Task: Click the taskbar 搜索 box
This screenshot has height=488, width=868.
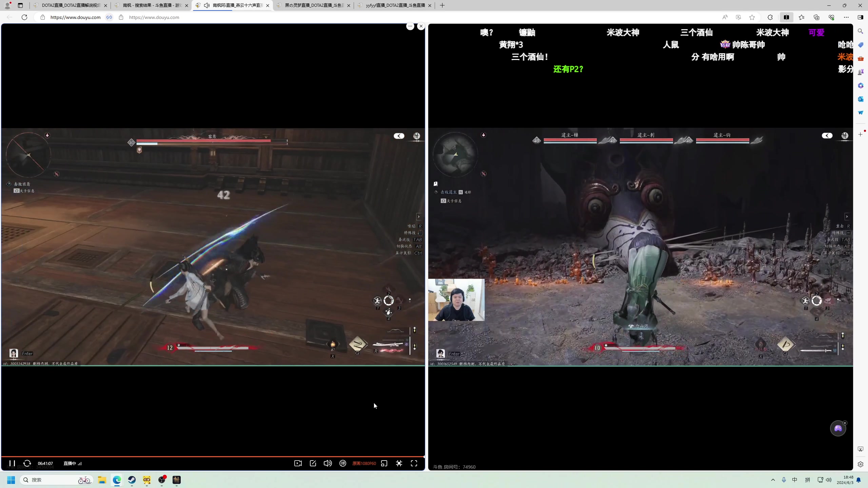Action: point(57,480)
